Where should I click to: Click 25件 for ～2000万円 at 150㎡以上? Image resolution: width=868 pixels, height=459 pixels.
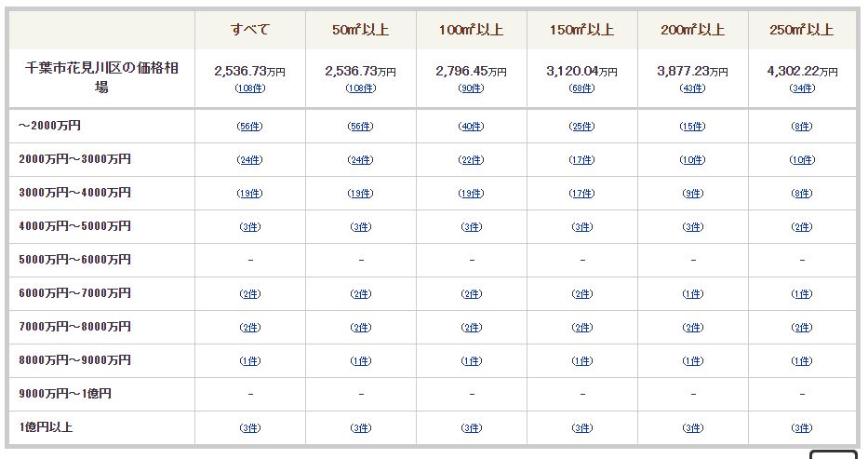point(581,127)
